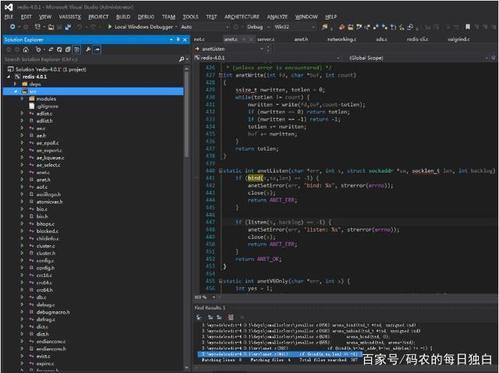This screenshot has width=499, height=373.
Task: Start Local Windows Debugger
Action: point(140,27)
